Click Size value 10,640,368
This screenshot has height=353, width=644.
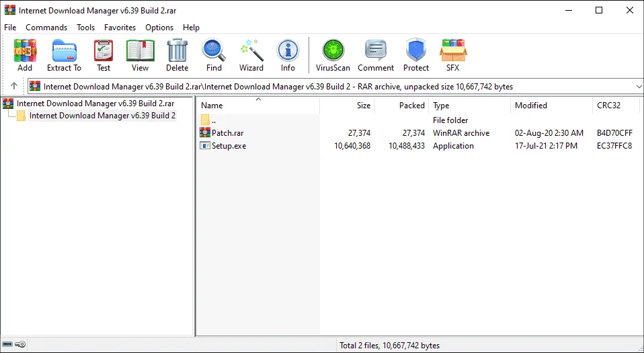click(352, 146)
